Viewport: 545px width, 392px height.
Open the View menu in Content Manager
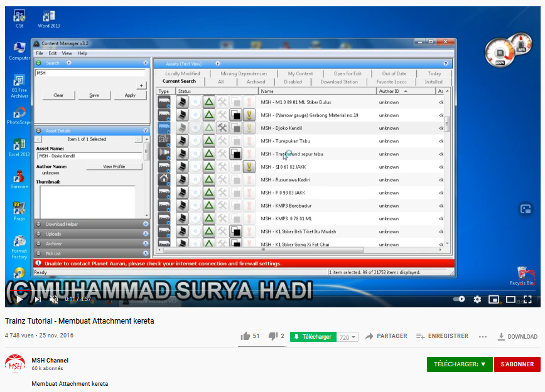pyautogui.click(x=67, y=53)
